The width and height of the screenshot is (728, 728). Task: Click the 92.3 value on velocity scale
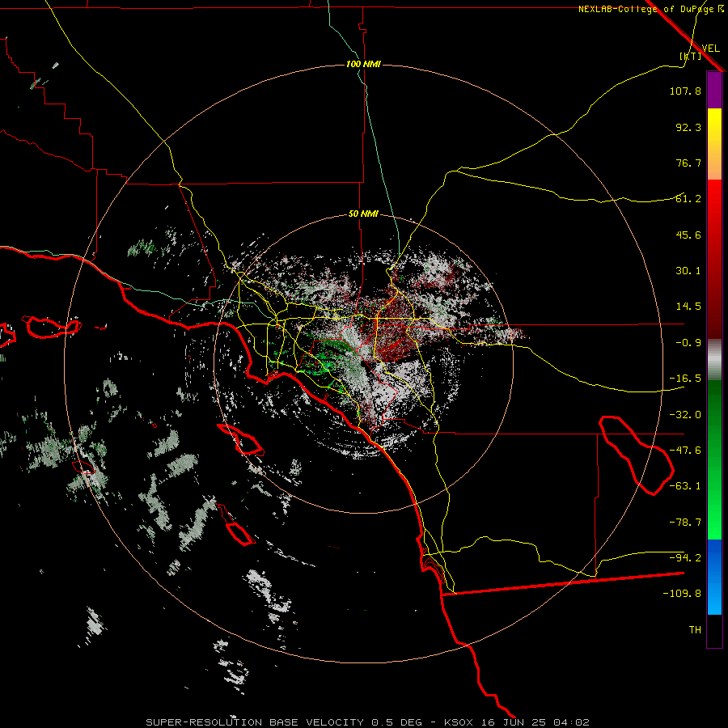click(688, 127)
